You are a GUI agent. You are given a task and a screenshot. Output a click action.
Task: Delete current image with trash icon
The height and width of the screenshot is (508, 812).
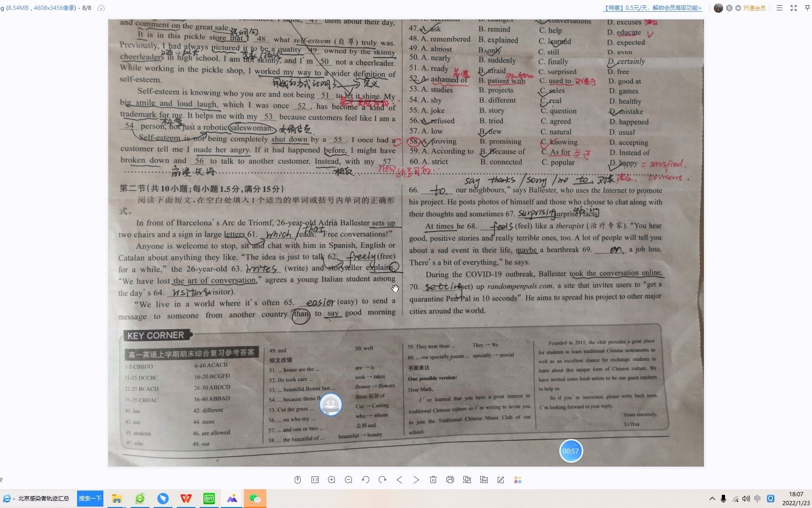pyautogui.click(x=433, y=480)
